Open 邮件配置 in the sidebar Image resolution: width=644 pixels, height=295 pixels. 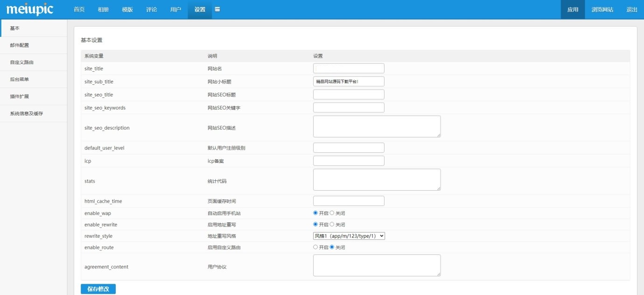tap(34, 45)
